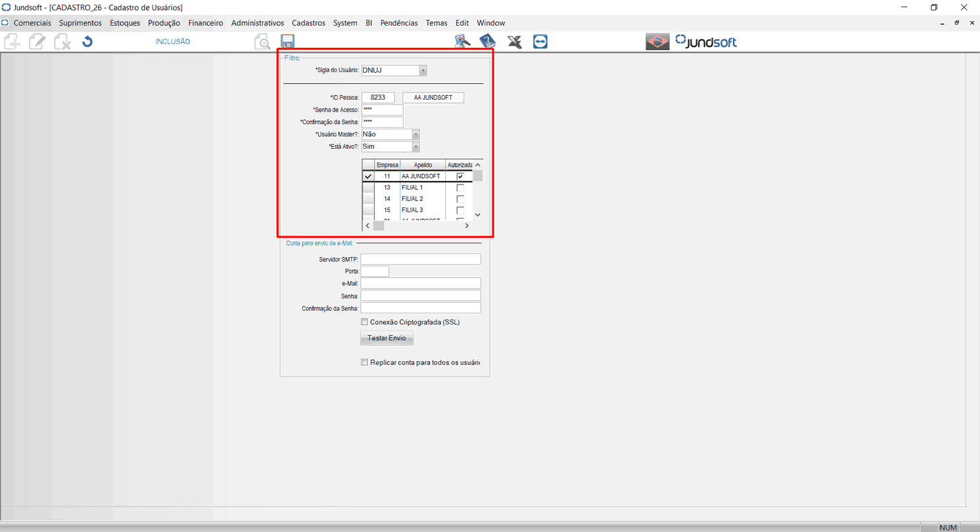Open the Cadastros menu
The width and height of the screenshot is (980, 532).
coord(309,23)
